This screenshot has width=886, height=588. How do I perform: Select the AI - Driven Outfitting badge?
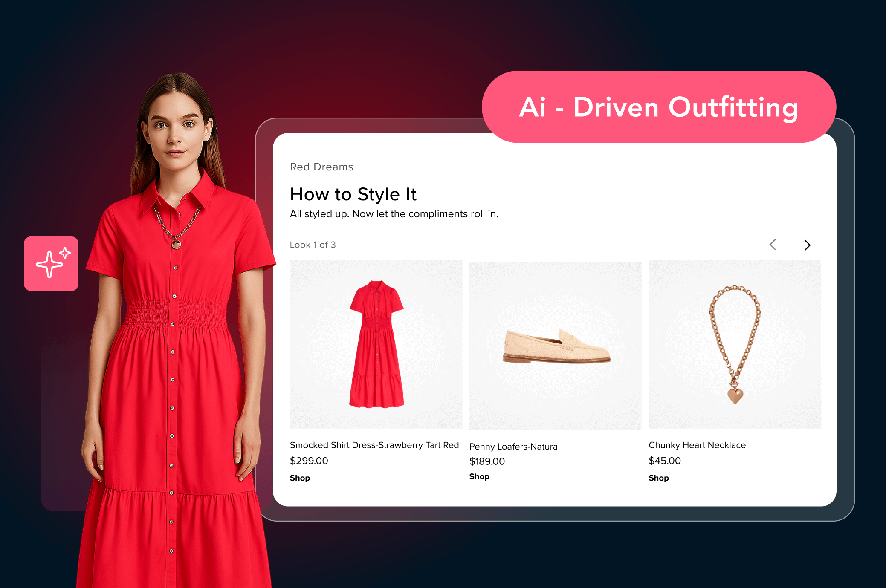659,107
